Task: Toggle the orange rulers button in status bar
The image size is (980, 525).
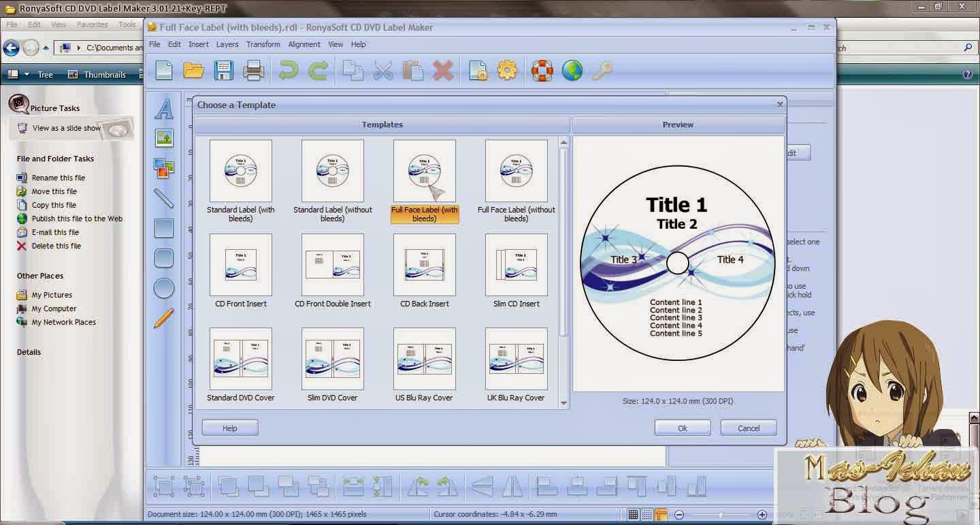Action: click(661, 515)
